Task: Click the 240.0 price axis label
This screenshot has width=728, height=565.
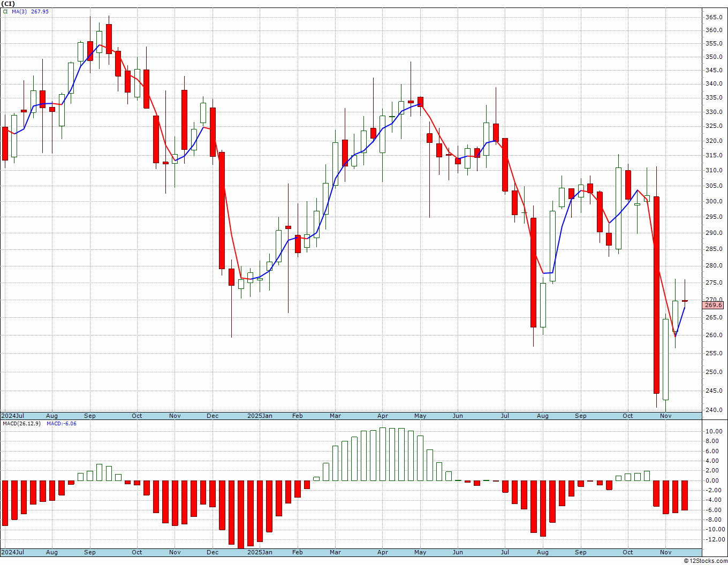Action: pos(714,410)
